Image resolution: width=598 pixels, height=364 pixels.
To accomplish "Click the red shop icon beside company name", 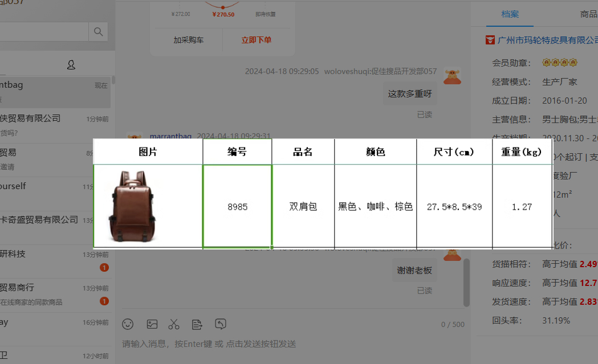I will [x=489, y=40].
